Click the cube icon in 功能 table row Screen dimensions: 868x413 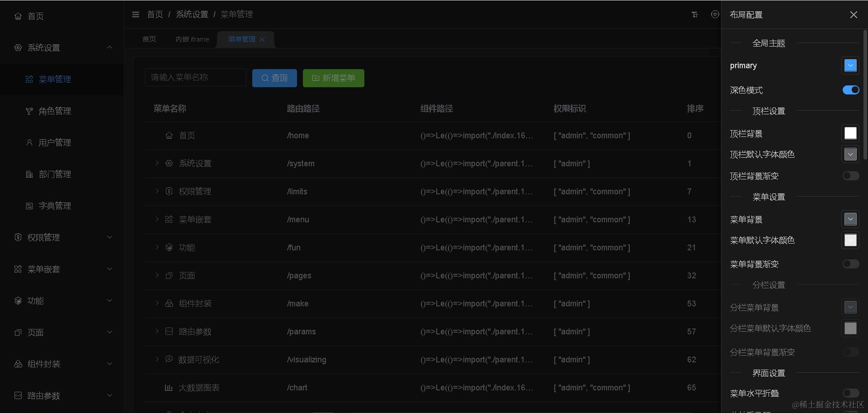coord(169,248)
